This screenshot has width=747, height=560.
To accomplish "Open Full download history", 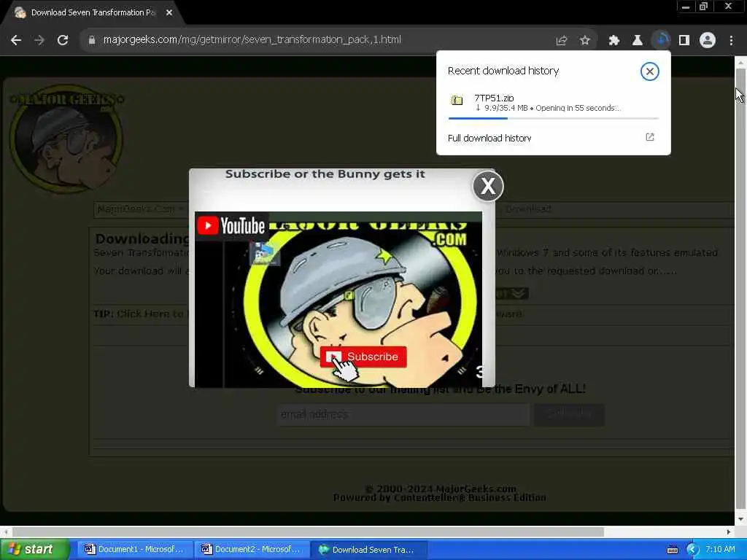I will point(489,138).
